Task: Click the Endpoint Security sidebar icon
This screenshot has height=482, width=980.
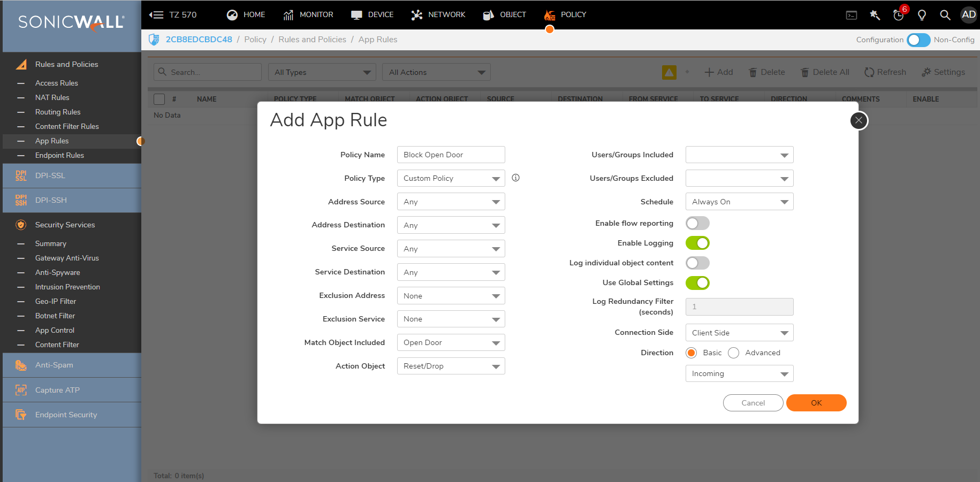Action: coord(21,415)
